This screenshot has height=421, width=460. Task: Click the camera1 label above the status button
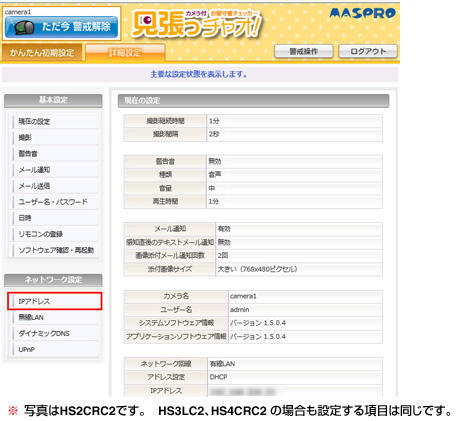click(x=18, y=12)
